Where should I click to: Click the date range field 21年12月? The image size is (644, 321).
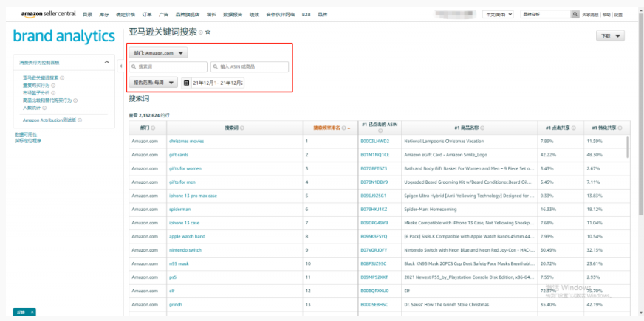click(x=218, y=83)
